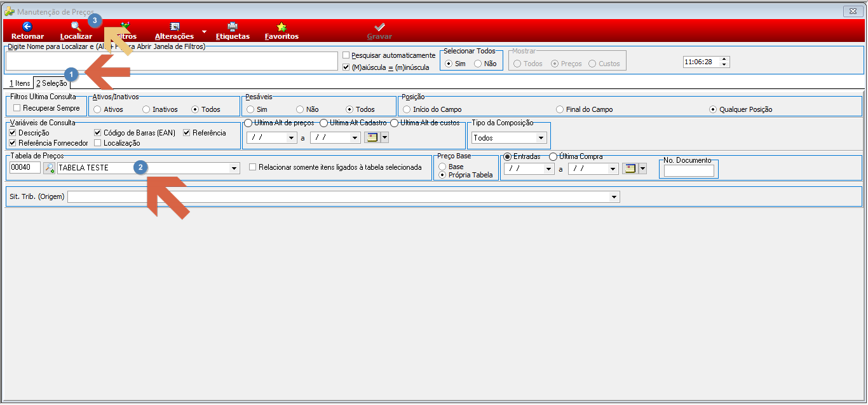The width and height of the screenshot is (868, 405).
Task: Close the Manutenção de Preços window
Action: [x=852, y=11]
